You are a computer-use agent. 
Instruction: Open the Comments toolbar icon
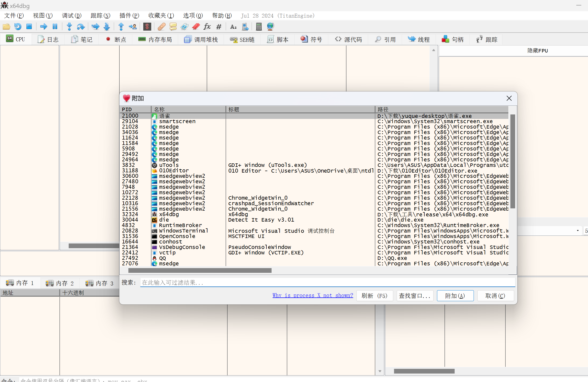(x=173, y=27)
